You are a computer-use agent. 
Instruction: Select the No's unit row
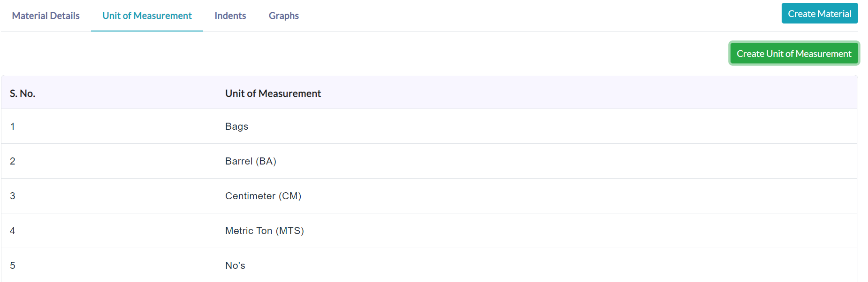click(x=429, y=266)
